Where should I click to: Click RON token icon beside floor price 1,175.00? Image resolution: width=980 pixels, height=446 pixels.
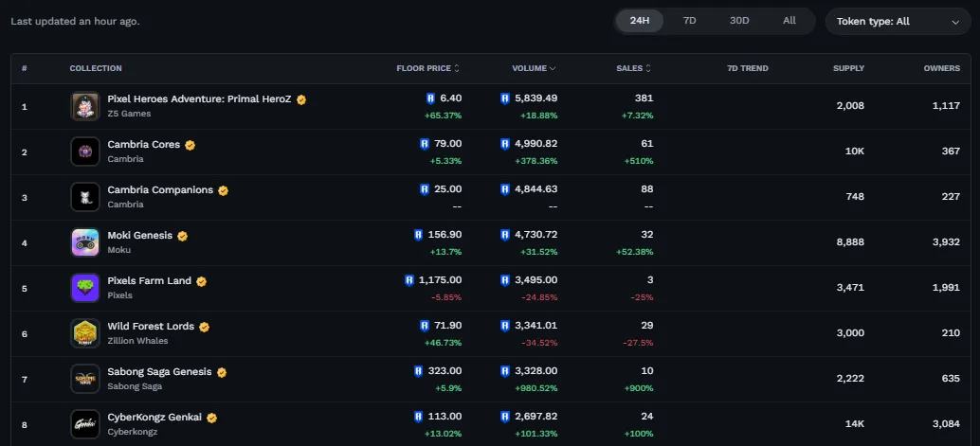409,280
